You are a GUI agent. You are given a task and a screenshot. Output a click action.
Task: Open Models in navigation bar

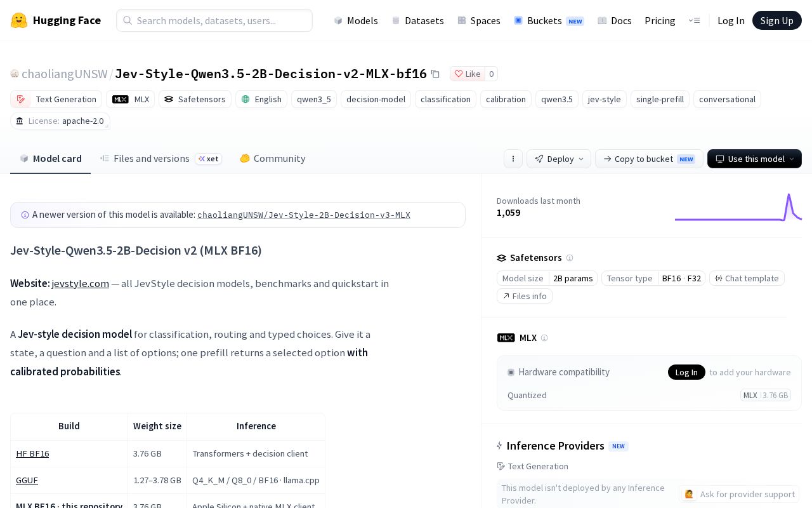(x=356, y=20)
